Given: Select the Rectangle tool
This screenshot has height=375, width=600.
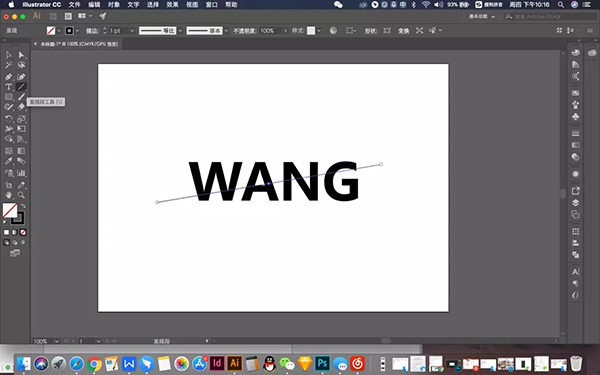Looking at the screenshot, I should click(8, 97).
